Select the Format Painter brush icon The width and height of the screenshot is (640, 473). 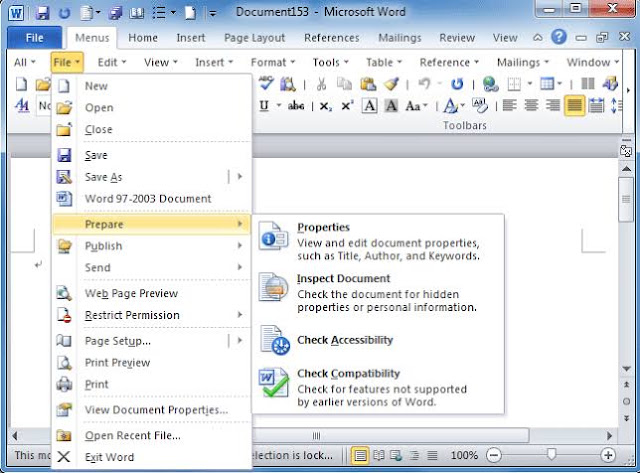click(x=391, y=84)
